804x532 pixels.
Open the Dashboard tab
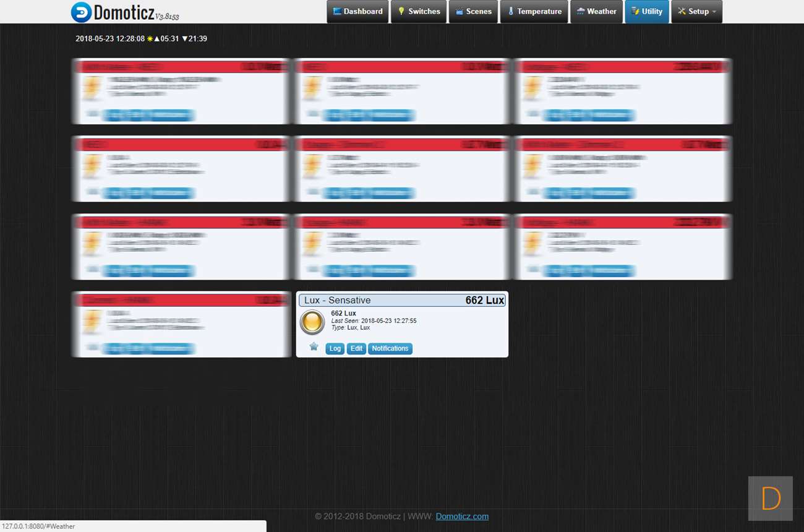[x=357, y=12]
